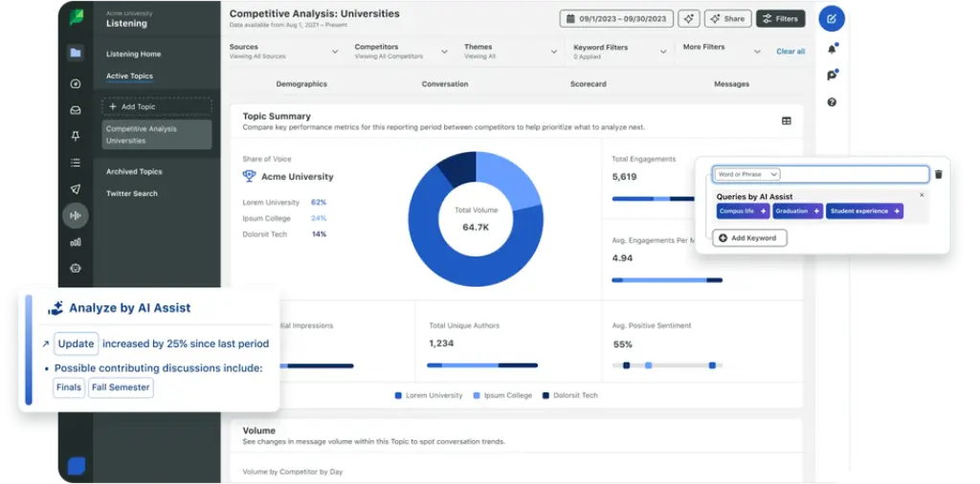The image size is (980, 484).
Task: Toggle the Lorem University legend entry
Action: coord(429,395)
